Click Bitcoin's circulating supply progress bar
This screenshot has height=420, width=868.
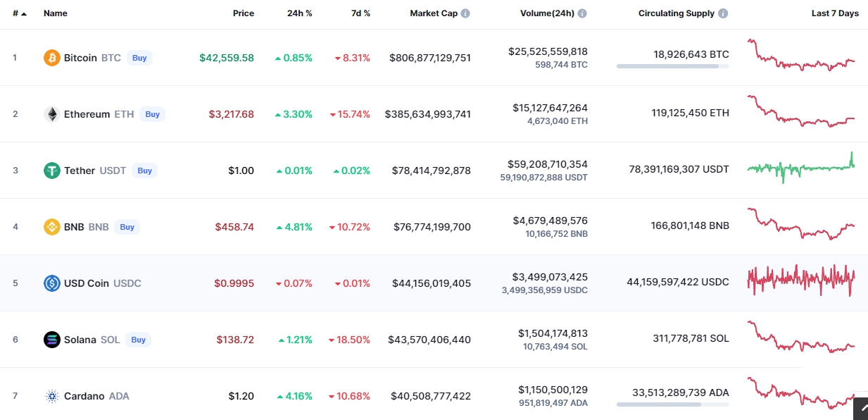pyautogui.click(x=673, y=66)
